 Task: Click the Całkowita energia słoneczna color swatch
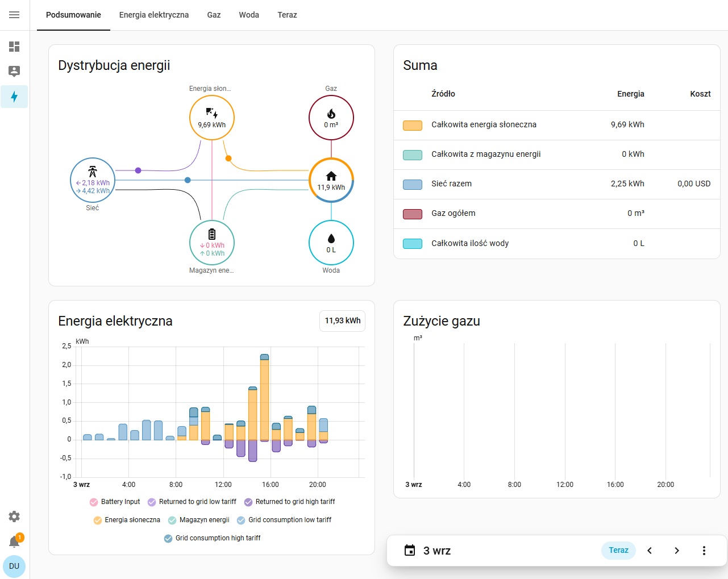[x=413, y=126]
